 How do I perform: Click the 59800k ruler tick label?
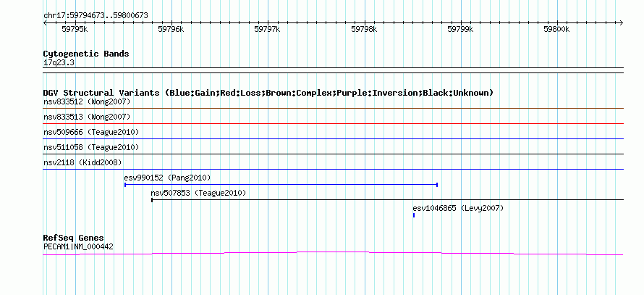tap(556, 29)
